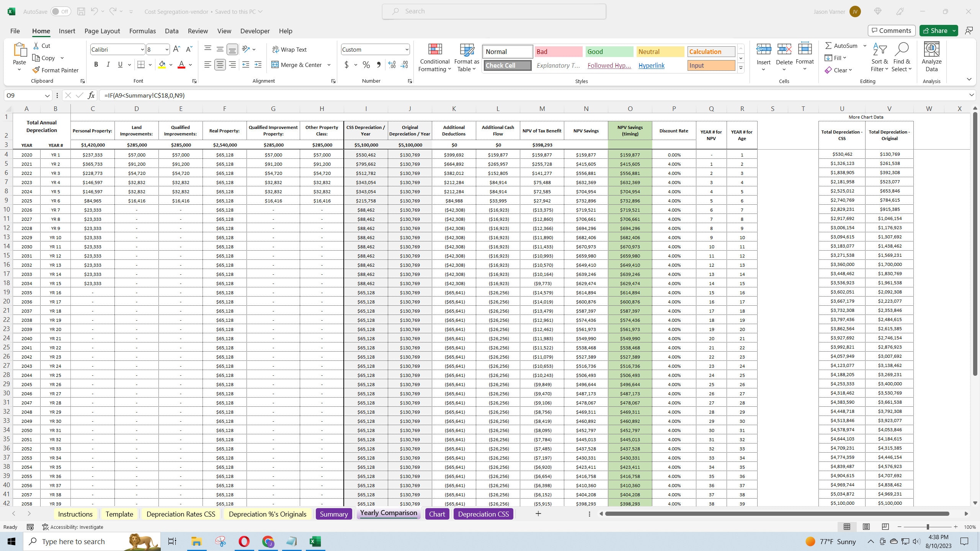Apply Percent Style number format
Image resolution: width=980 pixels, height=551 pixels.
366,65
